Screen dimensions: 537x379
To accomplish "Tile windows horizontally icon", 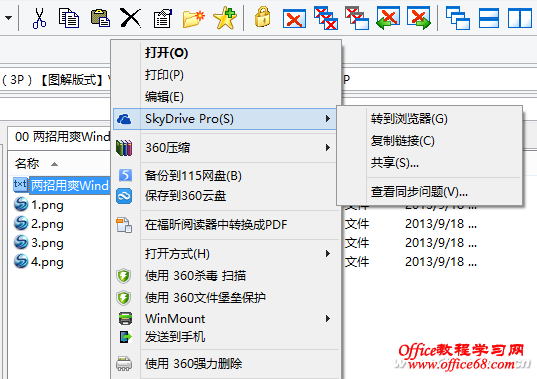I will pyautogui.click(x=489, y=18).
